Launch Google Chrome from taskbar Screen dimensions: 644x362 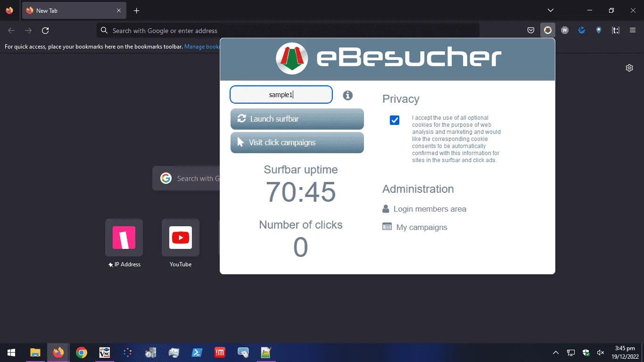82,353
